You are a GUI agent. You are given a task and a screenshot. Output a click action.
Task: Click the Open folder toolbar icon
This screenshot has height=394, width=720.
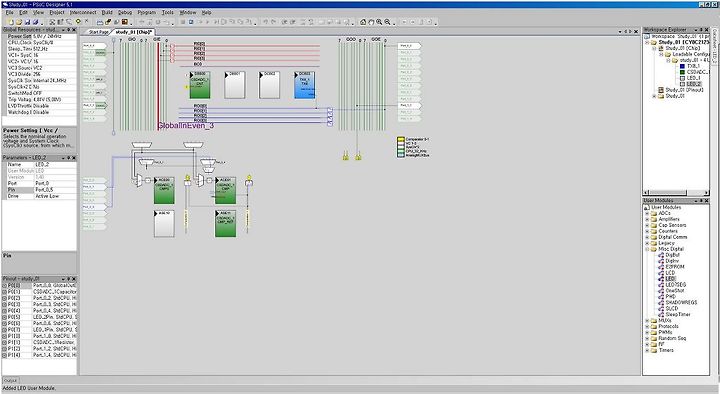coord(19,22)
